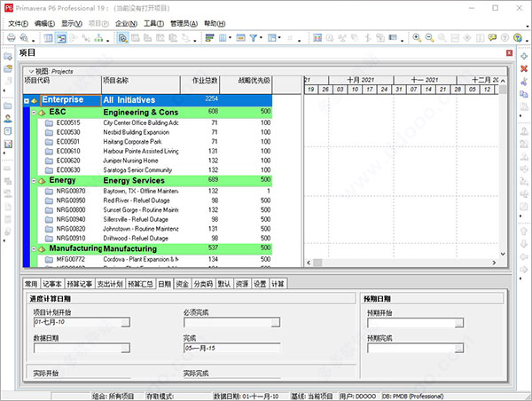The image size is (532, 401).
Task: Click the Zoom In magnifier
Action: click(x=417, y=37)
